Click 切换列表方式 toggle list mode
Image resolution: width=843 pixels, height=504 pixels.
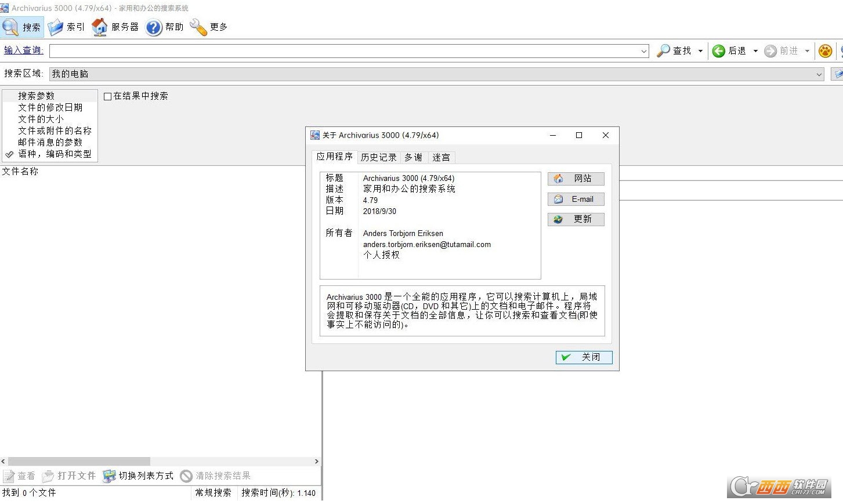point(138,476)
